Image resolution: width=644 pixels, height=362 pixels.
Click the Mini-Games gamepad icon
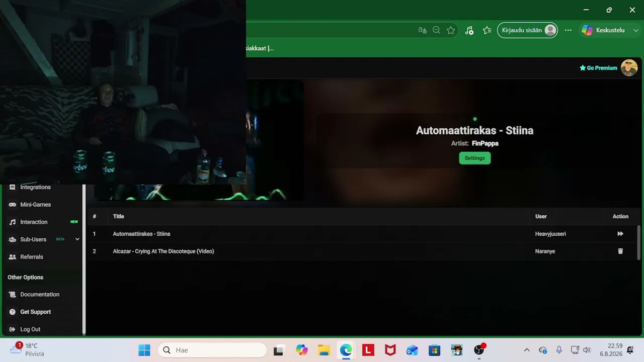pos(13,205)
